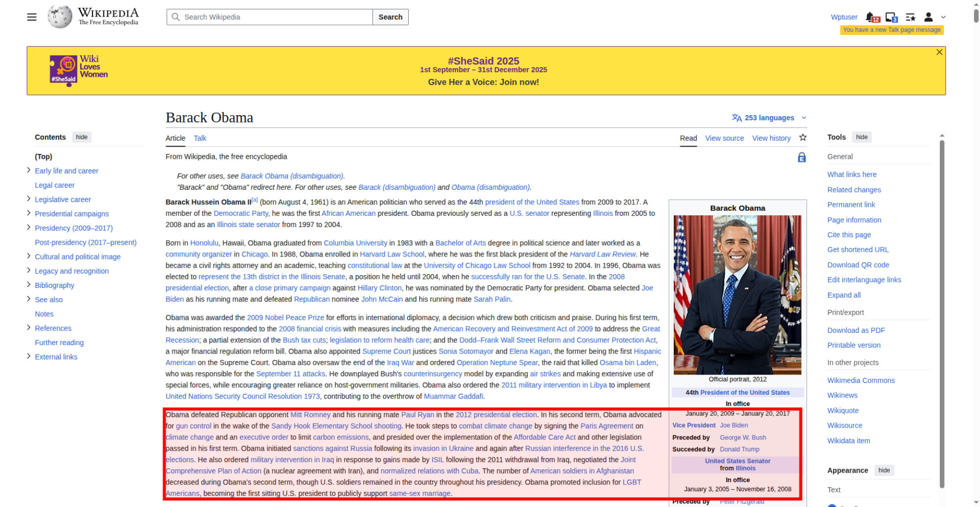Switch to the Talk tab
Screen dimensions: 980x507
(x=200, y=138)
